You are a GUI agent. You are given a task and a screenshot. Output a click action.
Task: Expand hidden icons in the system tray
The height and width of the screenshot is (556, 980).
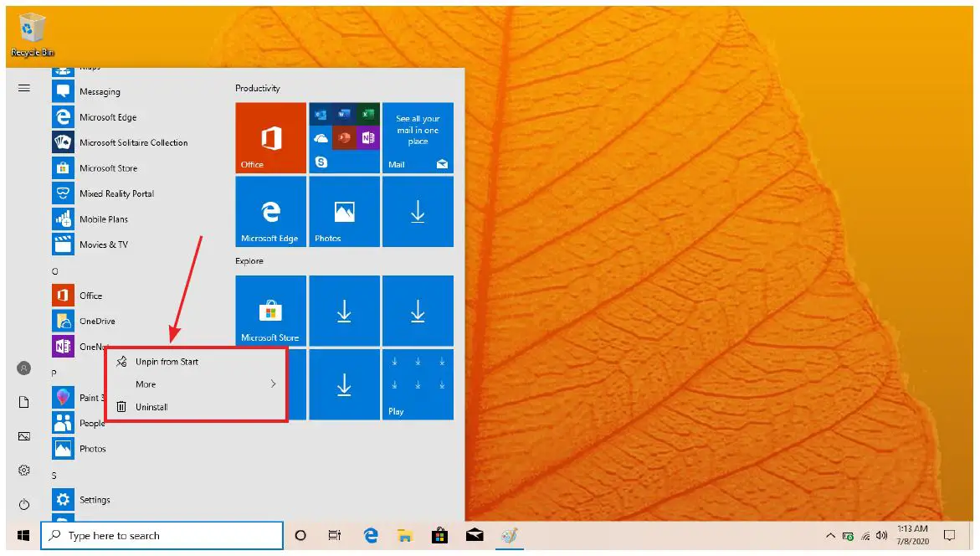point(829,535)
